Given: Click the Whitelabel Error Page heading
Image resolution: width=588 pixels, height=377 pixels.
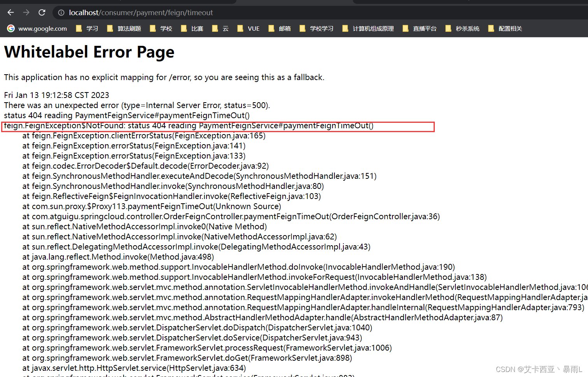Looking at the screenshot, I should 89,52.
